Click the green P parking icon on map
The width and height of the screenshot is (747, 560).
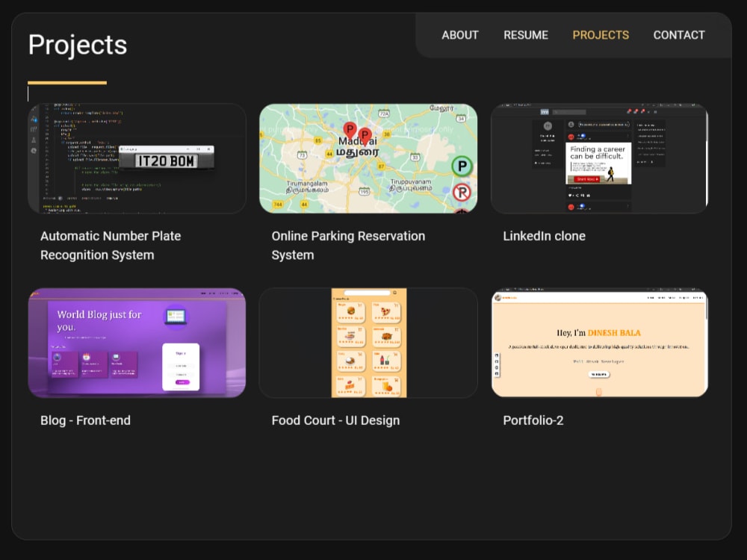pyautogui.click(x=462, y=167)
